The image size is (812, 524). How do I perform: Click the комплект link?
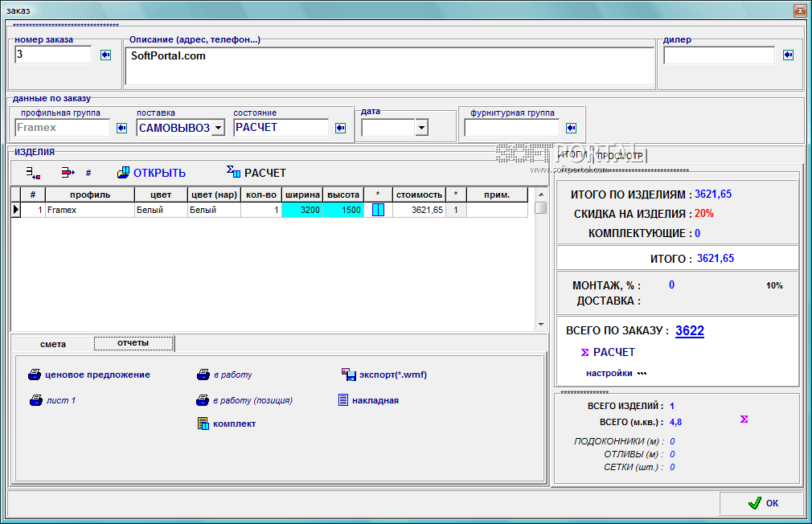point(235,424)
